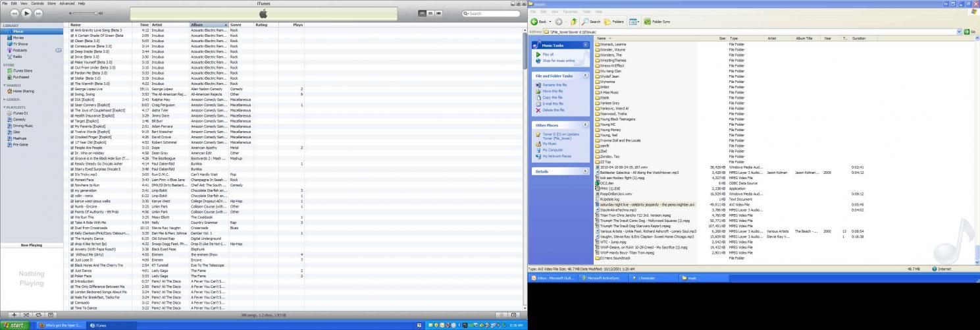Collapse the SHARED section in iTunes sidebar
Screen dimensions: 980x330
pyautogui.click(x=3, y=85)
